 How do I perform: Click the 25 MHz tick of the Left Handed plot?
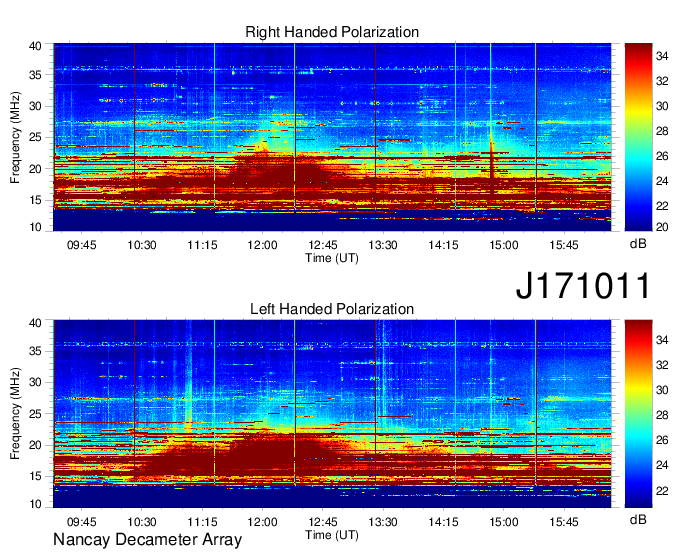point(35,414)
